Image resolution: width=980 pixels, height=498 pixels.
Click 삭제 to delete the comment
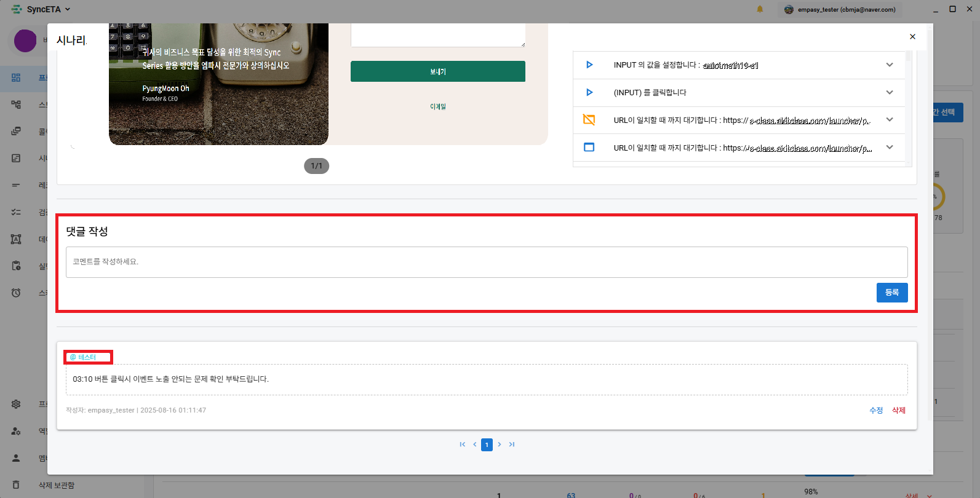coord(899,411)
